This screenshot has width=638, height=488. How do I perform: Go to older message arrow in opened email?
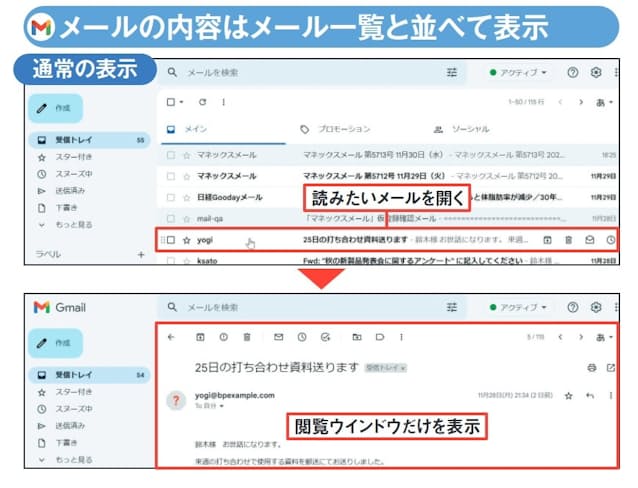coord(581,337)
